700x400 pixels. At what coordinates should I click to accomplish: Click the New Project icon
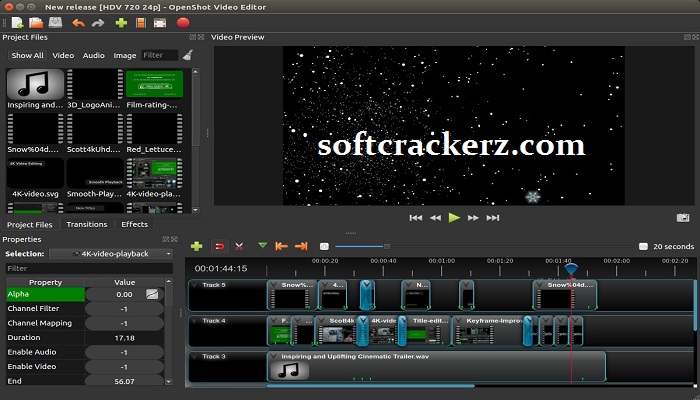pos(17,23)
